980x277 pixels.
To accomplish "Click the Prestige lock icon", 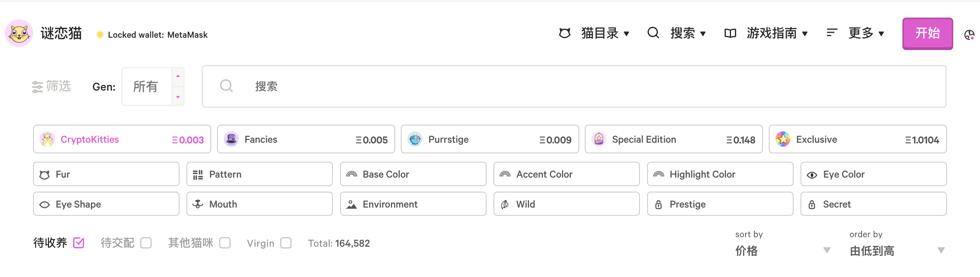I will [659, 205].
